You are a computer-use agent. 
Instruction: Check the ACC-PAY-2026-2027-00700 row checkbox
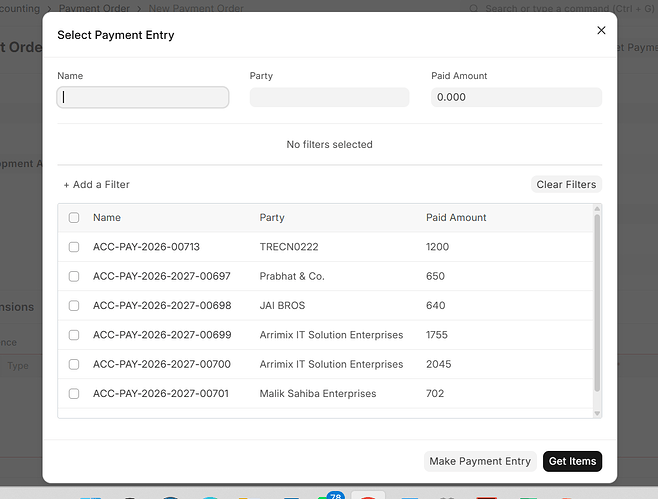pyautogui.click(x=74, y=364)
